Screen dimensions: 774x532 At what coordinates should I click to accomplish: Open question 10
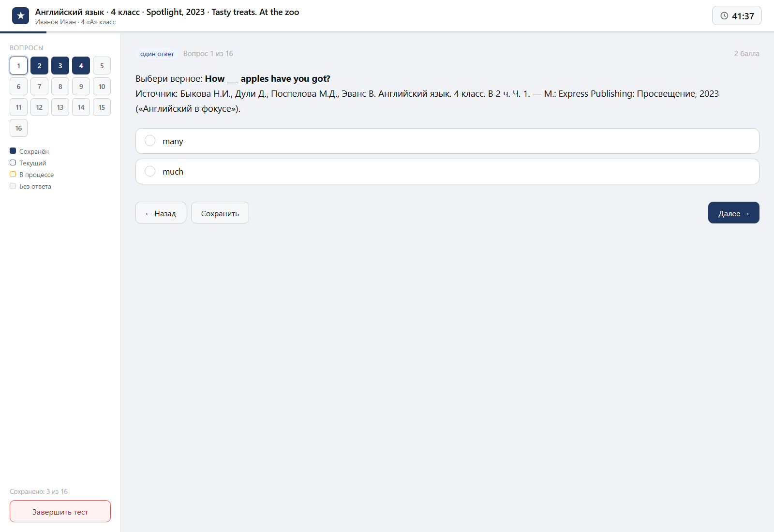(x=102, y=87)
